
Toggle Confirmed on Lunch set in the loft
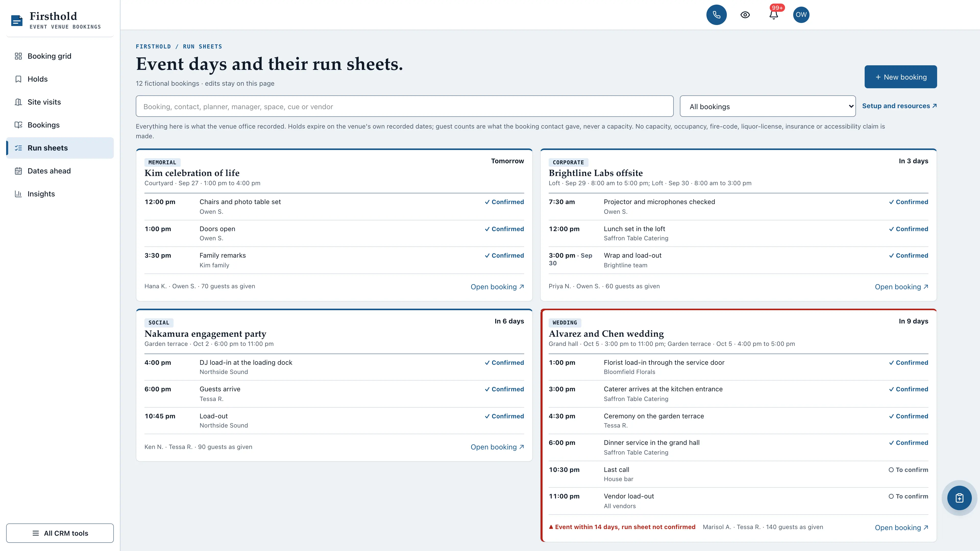pyautogui.click(x=909, y=229)
